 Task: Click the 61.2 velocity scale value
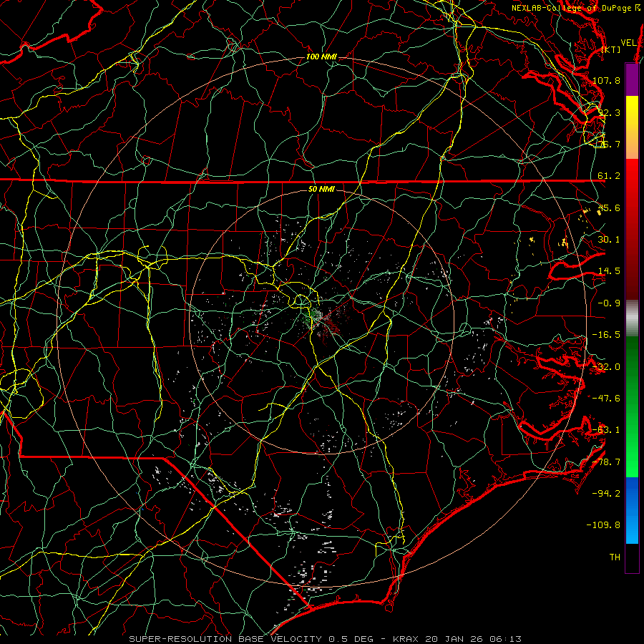[x=609, y=176]
